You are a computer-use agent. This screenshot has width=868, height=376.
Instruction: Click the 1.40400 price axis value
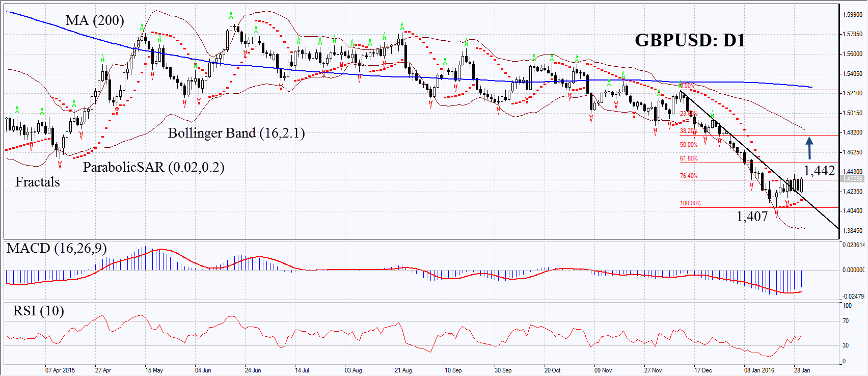tap(852, 211)
